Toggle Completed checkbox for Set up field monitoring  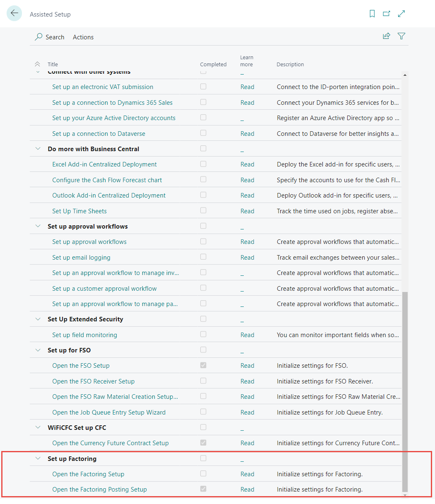pos(203,334)
